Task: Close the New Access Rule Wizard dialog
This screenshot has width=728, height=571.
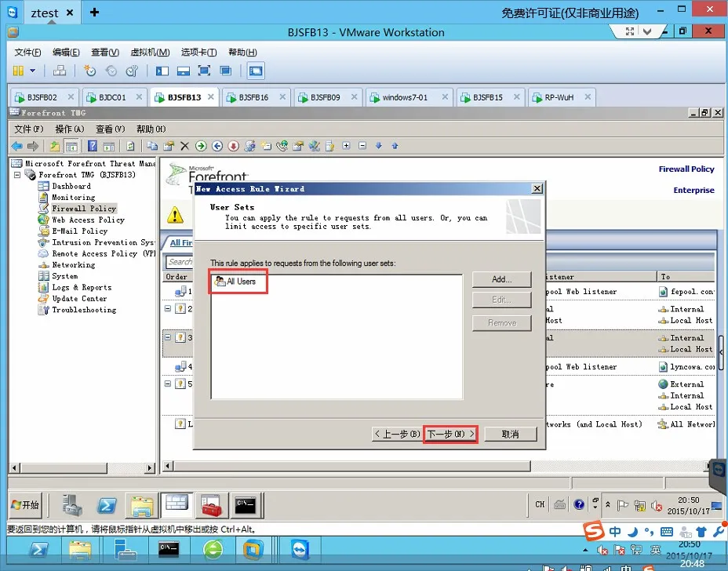Action: click(x=537, y=188)
